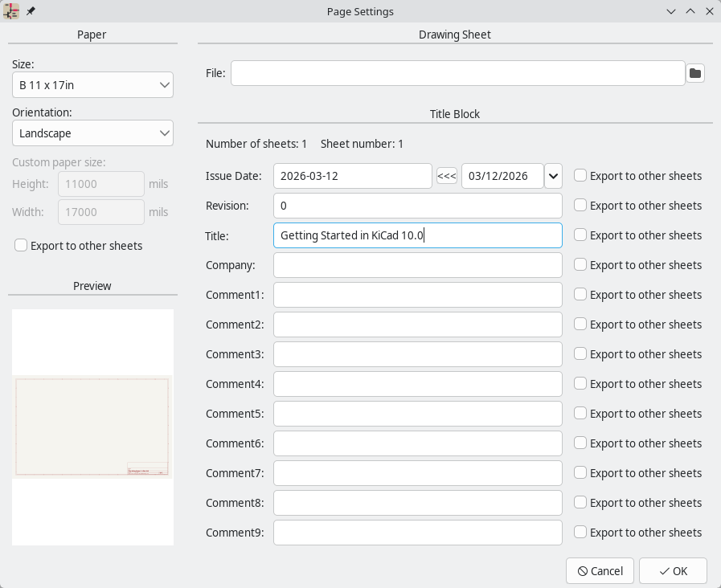Enable Export to other sheets for Company
The width and height of the screenshot is (721, 588).
pyautogui.click(x=580, y=265)
